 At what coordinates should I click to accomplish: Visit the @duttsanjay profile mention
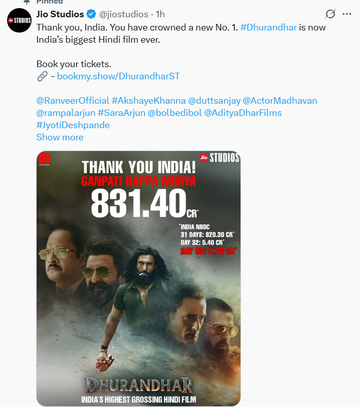(214, 101)
